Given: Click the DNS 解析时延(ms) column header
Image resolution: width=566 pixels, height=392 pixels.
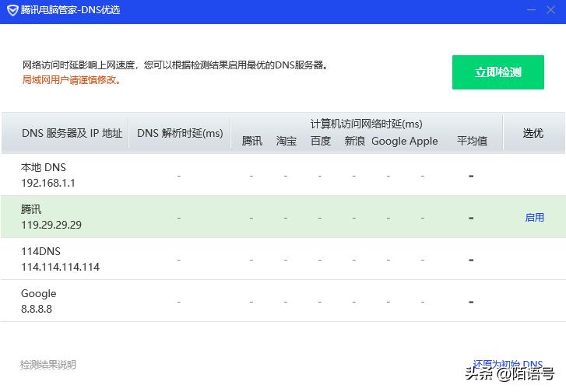Looking at the screenshot, I should click(180, 133).
